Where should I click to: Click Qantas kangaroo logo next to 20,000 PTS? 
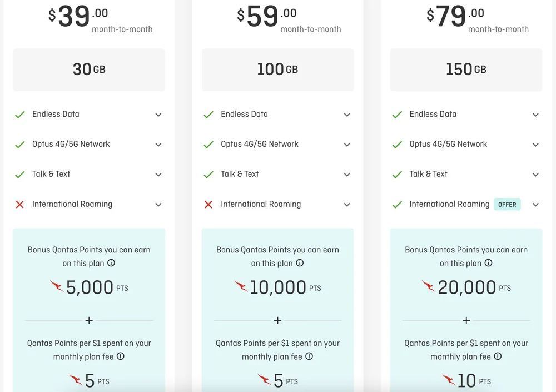point(428,287)
